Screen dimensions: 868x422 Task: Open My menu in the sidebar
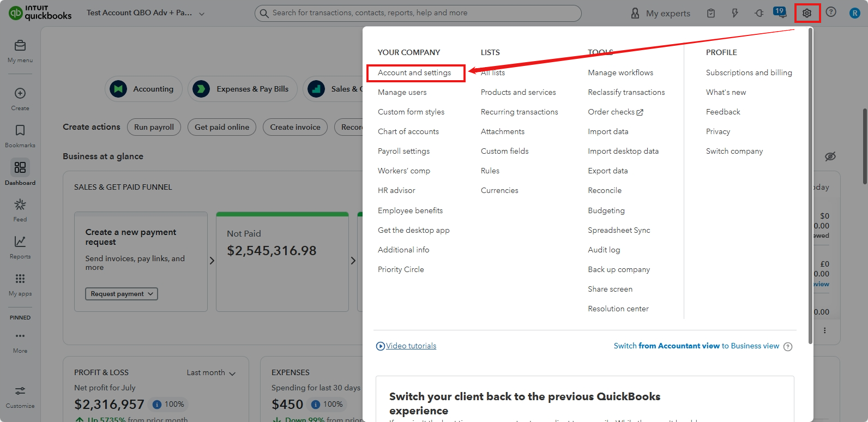pyautogui.click(x=20, y=51)
